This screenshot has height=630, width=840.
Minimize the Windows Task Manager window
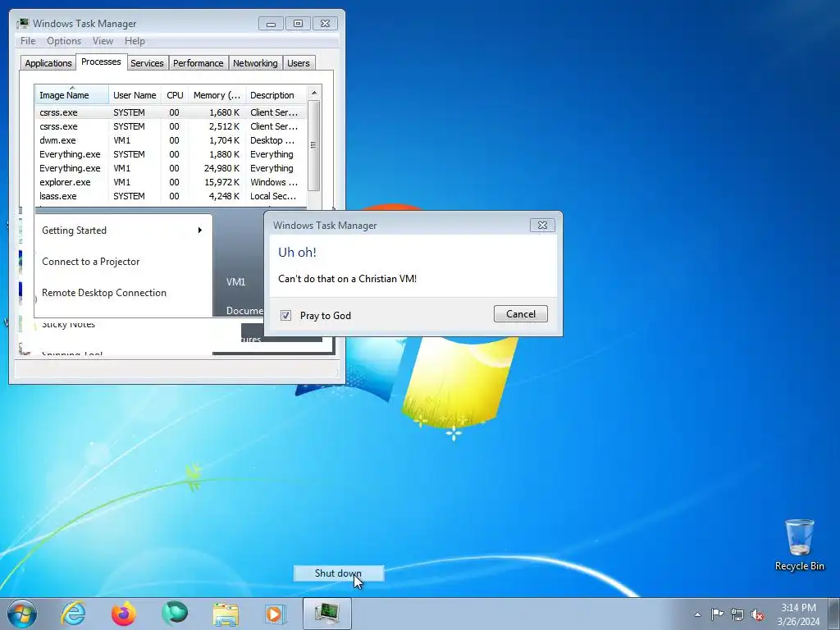pyautogui.click(x=271, y=24)
